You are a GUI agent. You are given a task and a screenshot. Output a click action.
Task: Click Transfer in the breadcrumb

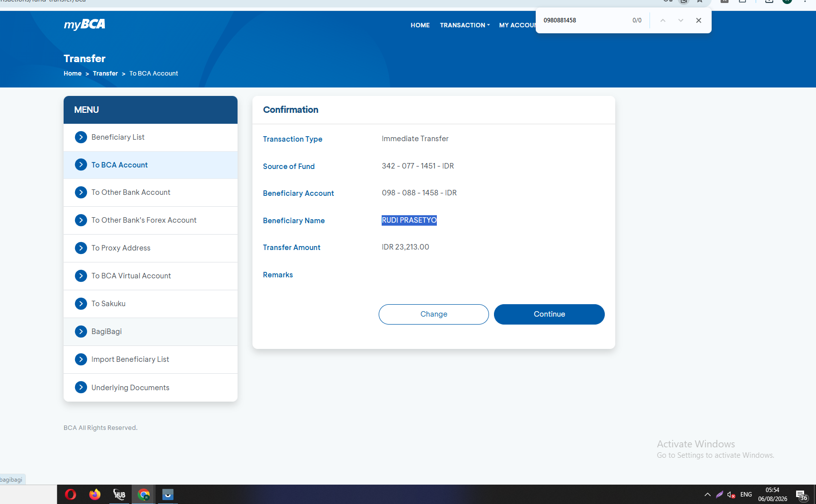[x=105, y=74]
